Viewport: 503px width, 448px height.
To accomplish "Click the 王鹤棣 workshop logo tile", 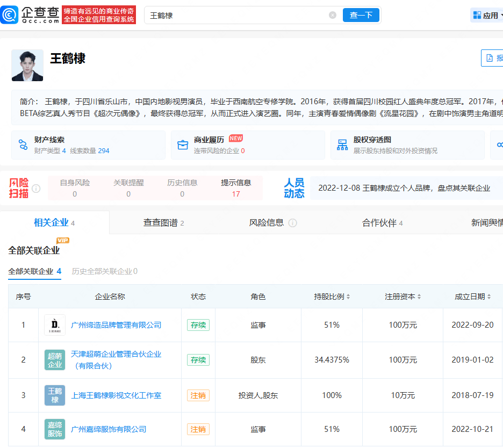I will 54,395.
